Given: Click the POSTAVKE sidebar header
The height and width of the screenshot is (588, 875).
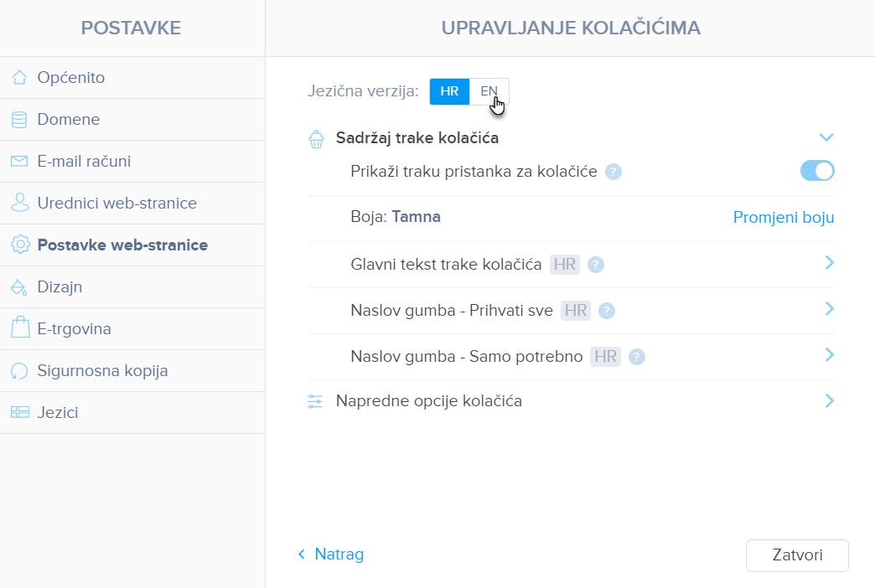Looking at the screenshot, I should [x=131, y=28].
